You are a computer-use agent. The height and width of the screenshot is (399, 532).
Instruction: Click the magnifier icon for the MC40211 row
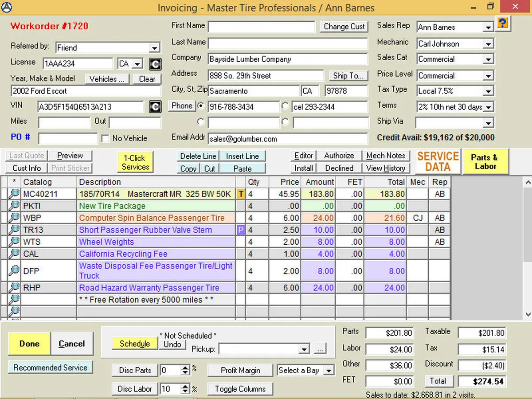pos(14,194)
